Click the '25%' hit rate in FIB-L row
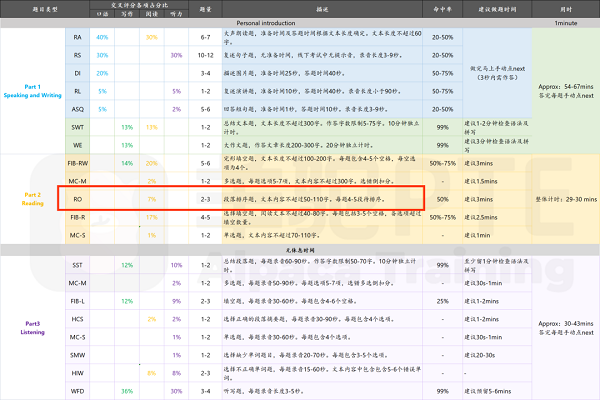This screenshot has width=600, height=400. tap(443, 301)
